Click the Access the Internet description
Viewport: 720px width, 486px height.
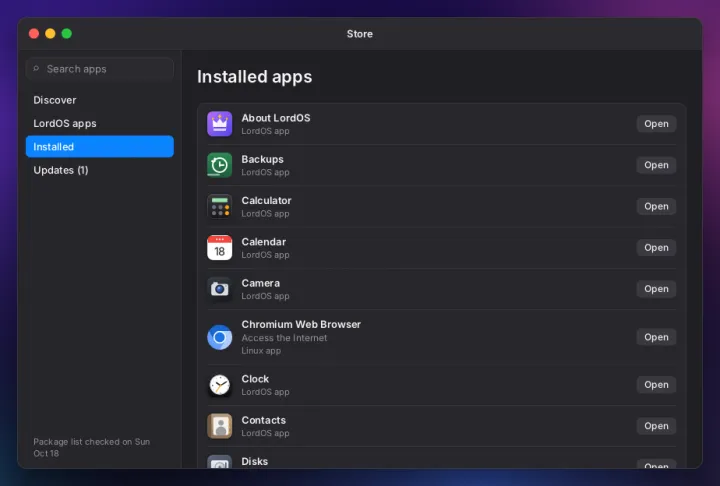(284, 338)
